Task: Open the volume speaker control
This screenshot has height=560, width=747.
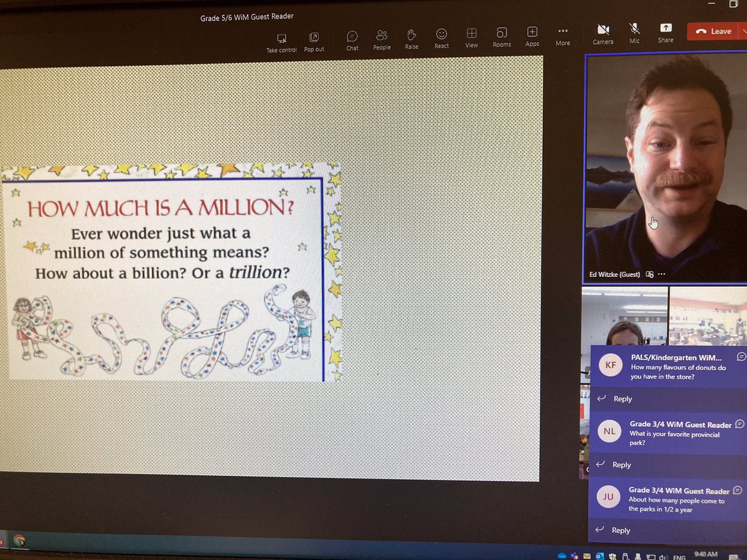Action: [x=663, y=557]
